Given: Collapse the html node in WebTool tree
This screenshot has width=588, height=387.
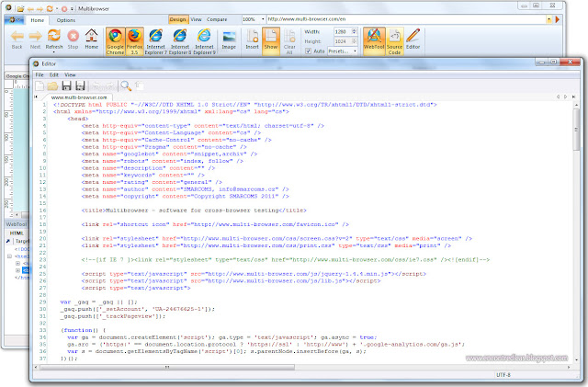Looking at the screenshot, I should (x=10, y=256).
